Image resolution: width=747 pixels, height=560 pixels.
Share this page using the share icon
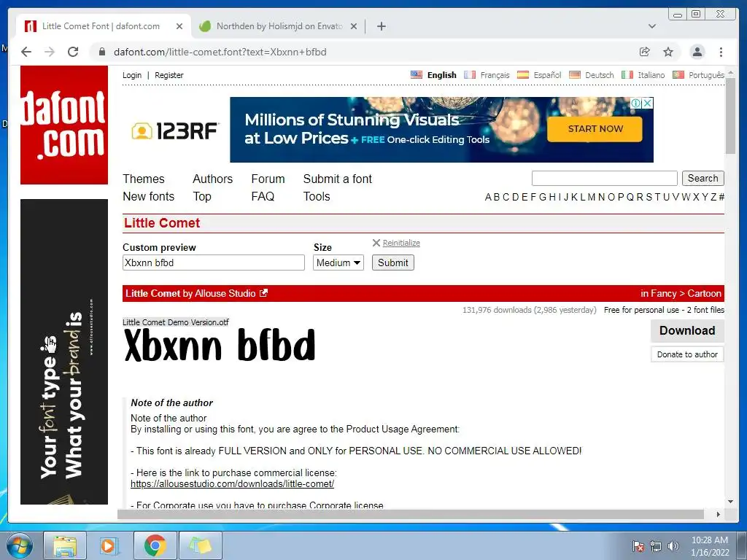(x=645, y=52)
